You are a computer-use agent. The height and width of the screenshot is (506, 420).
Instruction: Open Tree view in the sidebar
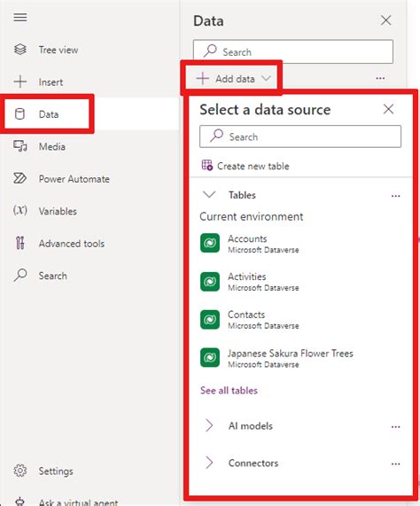click(x=58, y=50)
